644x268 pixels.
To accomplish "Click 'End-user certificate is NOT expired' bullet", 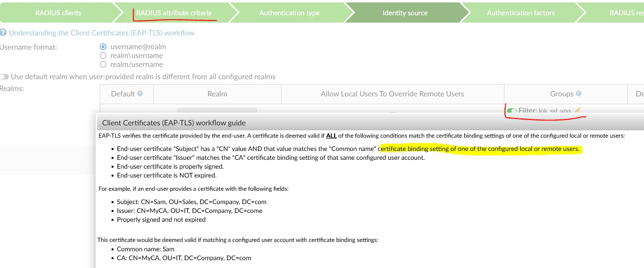I will (167, 175).
